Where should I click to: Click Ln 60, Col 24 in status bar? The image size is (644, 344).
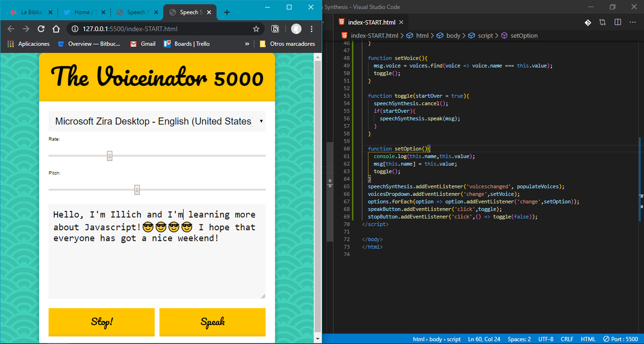tap(485, 339)
